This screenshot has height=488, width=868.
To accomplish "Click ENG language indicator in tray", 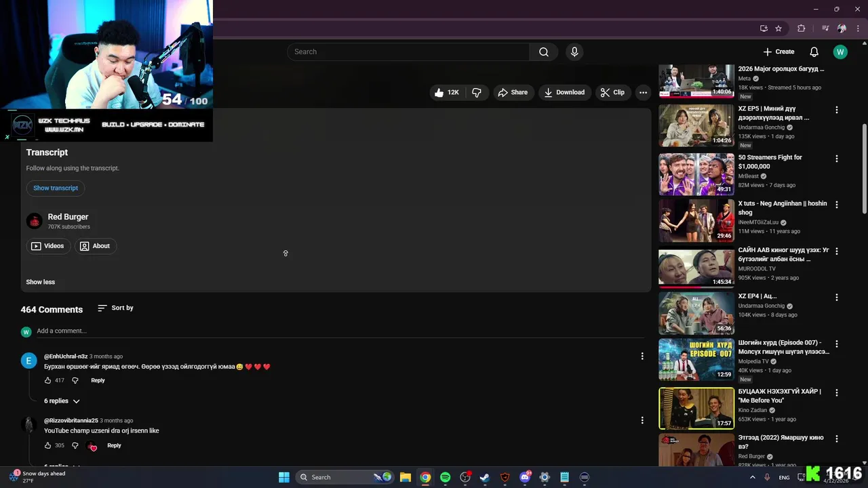I will (784, 477).
